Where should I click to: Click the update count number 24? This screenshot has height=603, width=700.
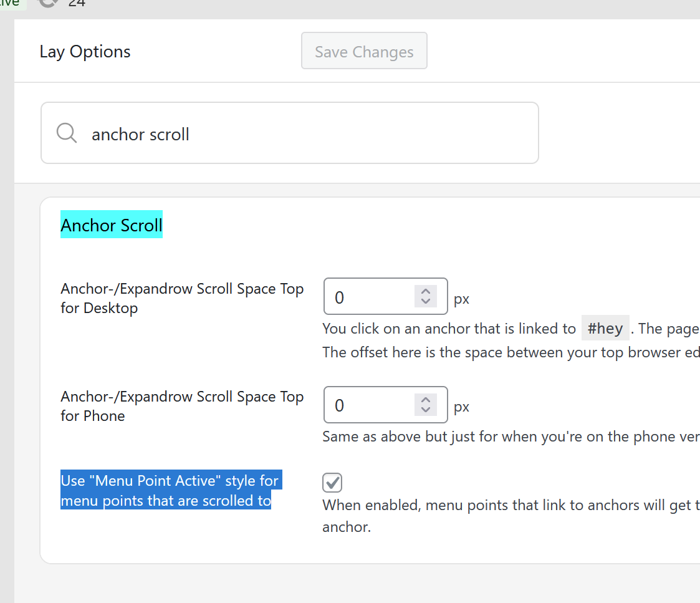77,3
